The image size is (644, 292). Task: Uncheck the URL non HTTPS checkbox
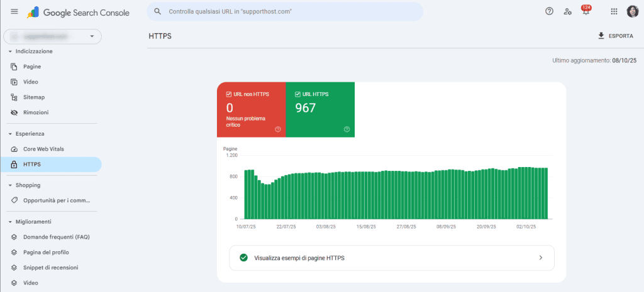tap(229, 94)
